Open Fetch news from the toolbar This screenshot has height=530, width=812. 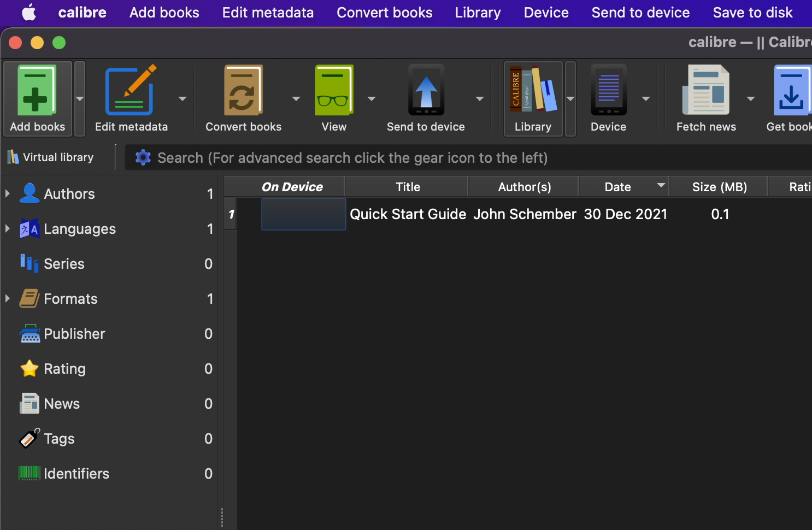[x=706, y=90]
